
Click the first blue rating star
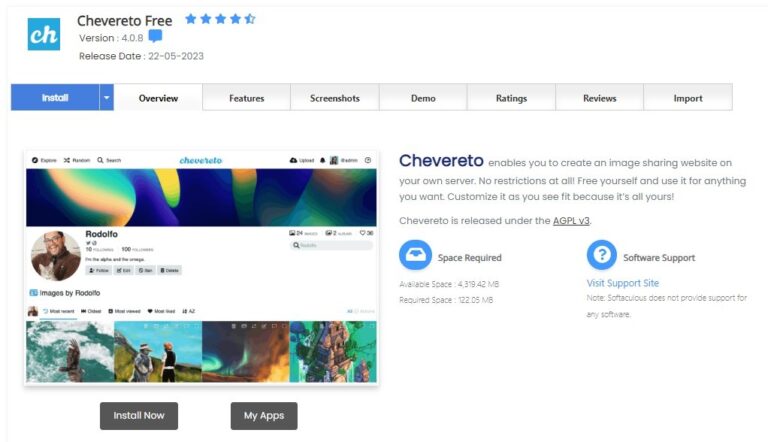[x=191, y=19]
